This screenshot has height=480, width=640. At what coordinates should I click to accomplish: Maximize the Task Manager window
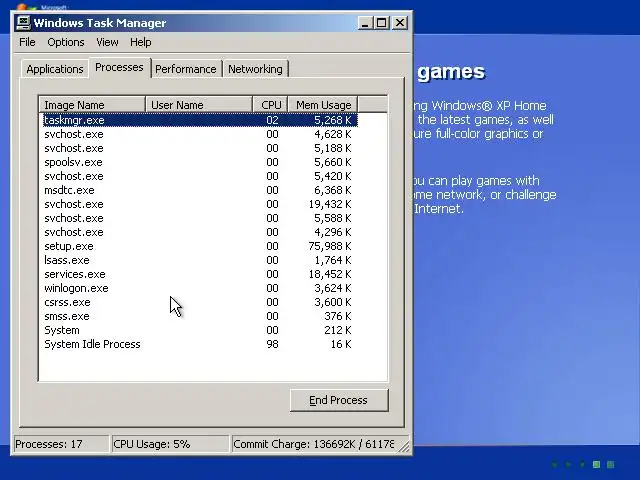point(381,23)
